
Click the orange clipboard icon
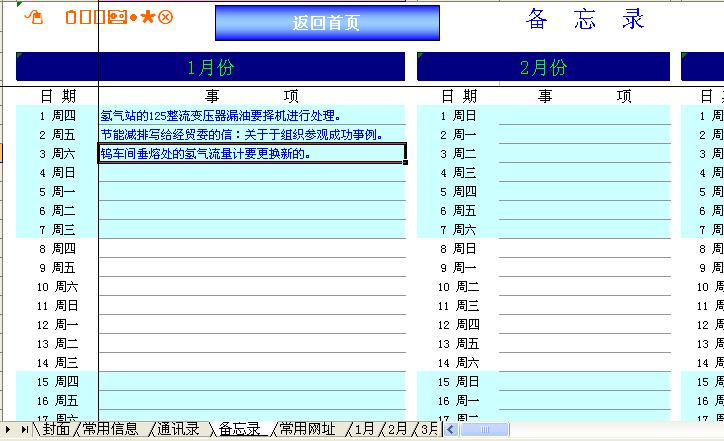tap(71, 17)
